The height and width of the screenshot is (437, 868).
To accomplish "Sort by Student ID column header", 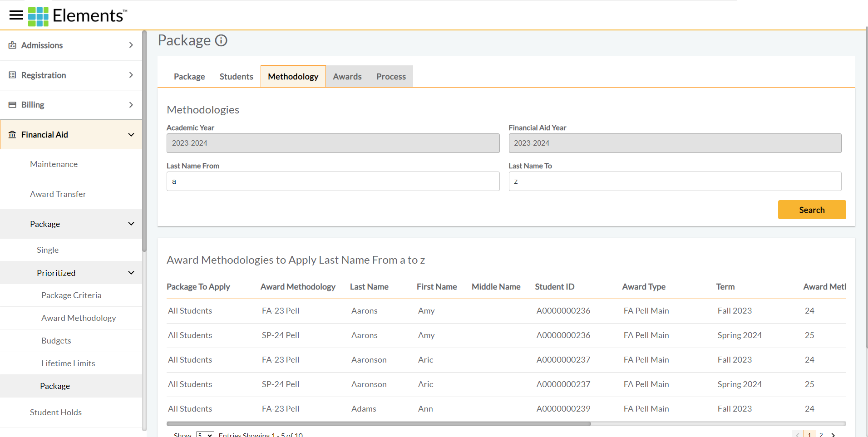I will (x=554, y=287).
